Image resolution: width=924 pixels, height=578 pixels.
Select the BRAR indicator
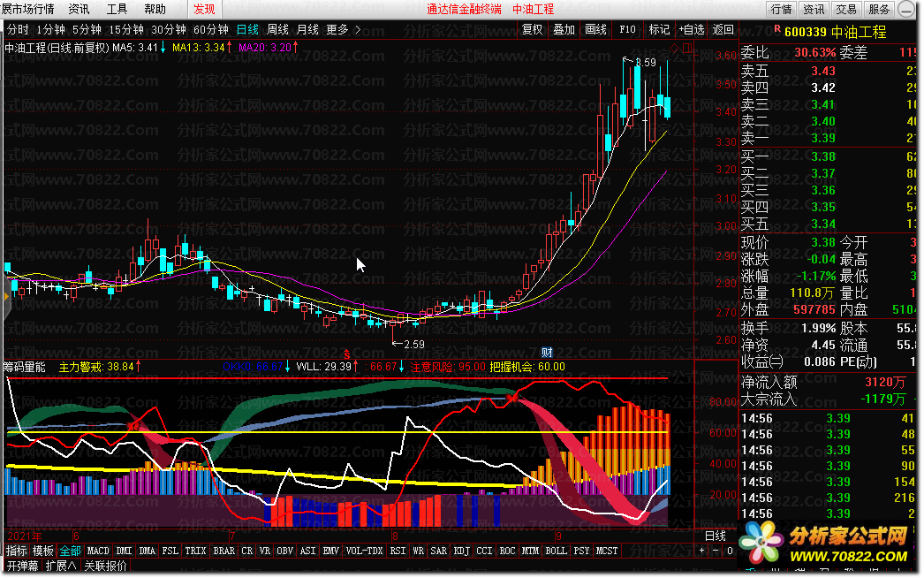pyautogui.click(x=223, y=551)
